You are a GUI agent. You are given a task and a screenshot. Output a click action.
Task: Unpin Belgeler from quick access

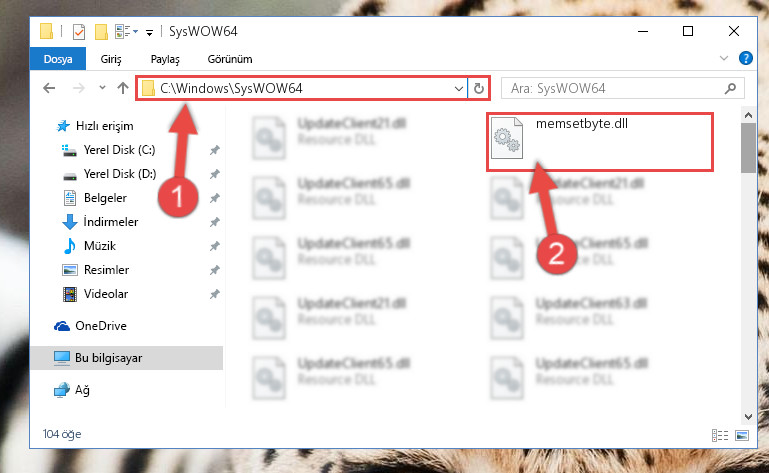coord(215,198)
